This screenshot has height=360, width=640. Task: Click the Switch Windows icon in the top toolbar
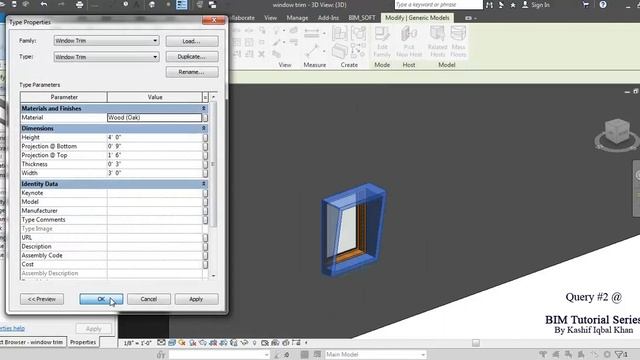[x=213, y=5]
